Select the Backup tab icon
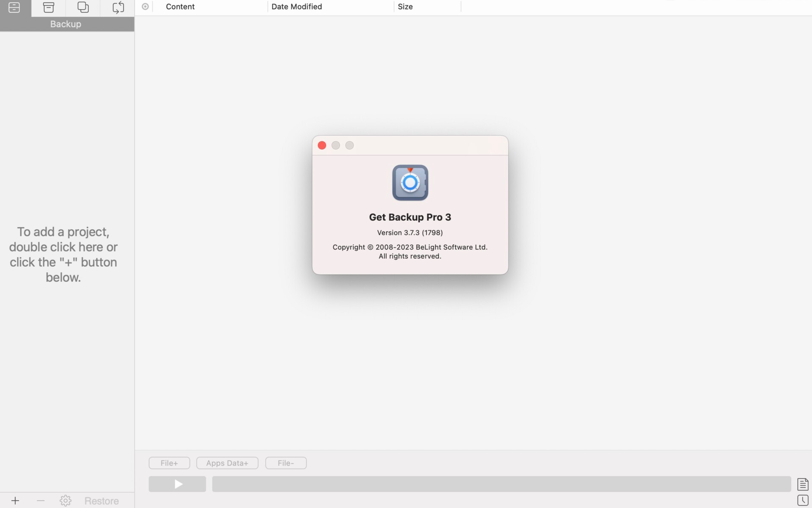The image size is (812, 508). 14,7
